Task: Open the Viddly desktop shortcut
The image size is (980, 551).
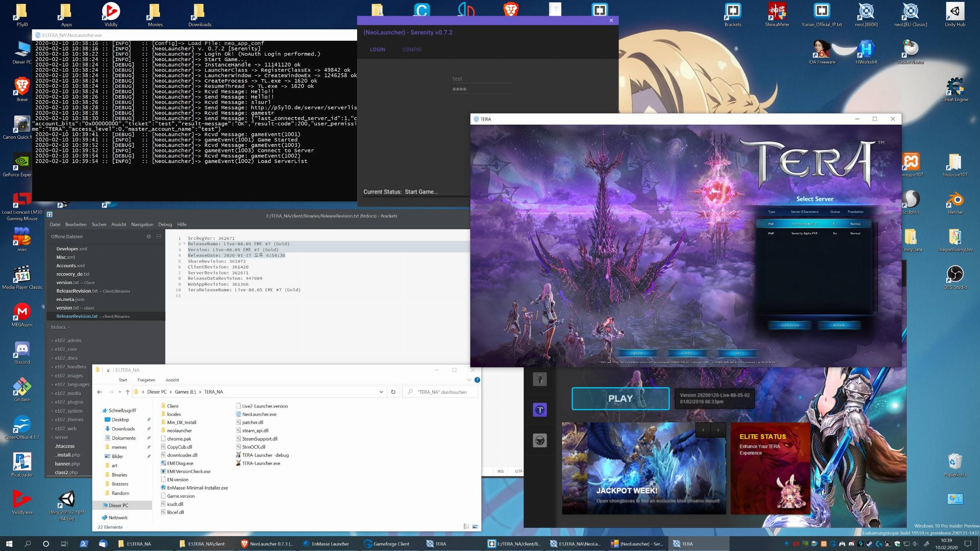Action: [x=111, y=14]
